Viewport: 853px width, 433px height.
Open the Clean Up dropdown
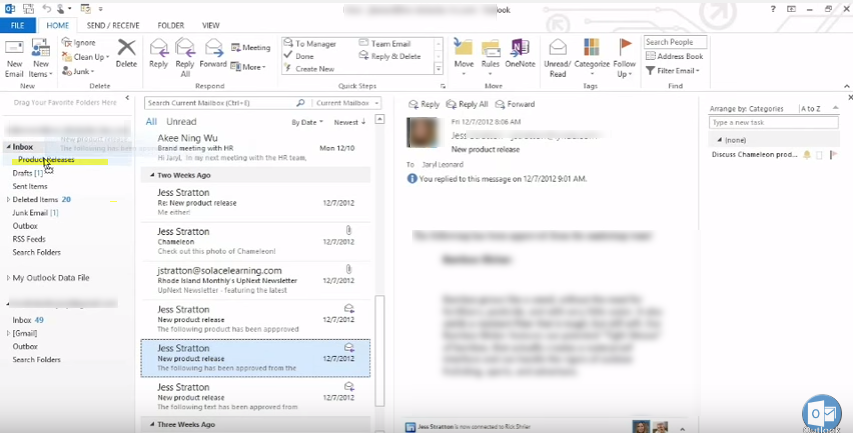click(85, 57)
